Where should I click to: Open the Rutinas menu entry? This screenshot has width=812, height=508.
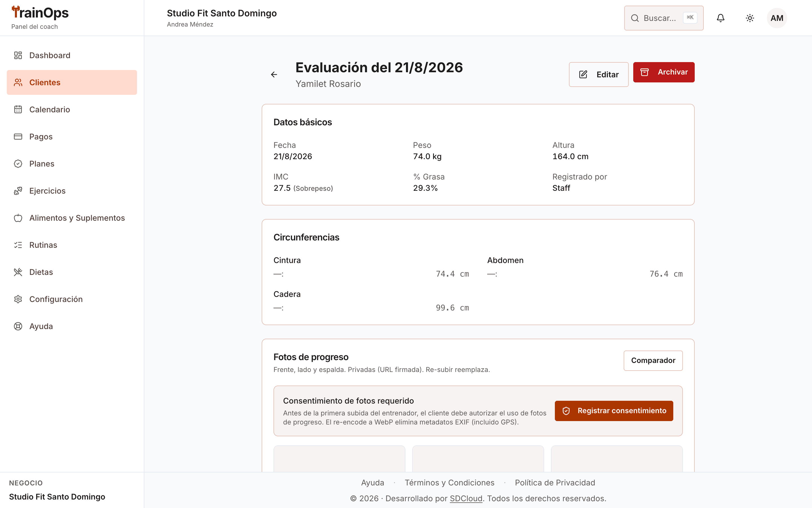pyautogui.click(x=72, y=245)
